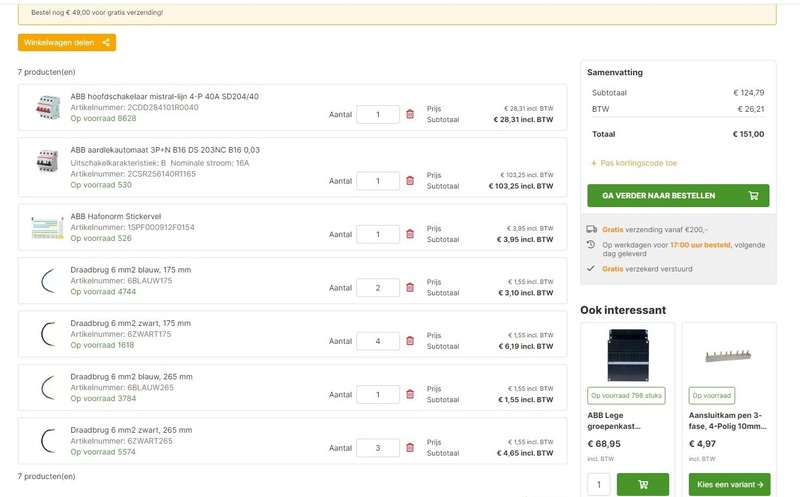
Task: Open Draadbrug 6 mm2 blauw, 265 mm
Action: pyautogui.click(x=132, y=377)
